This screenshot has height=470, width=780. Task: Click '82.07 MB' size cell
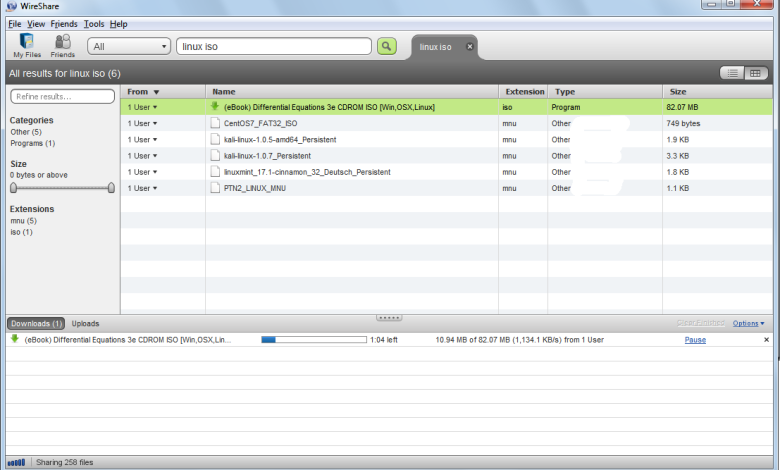pos(682,107)
